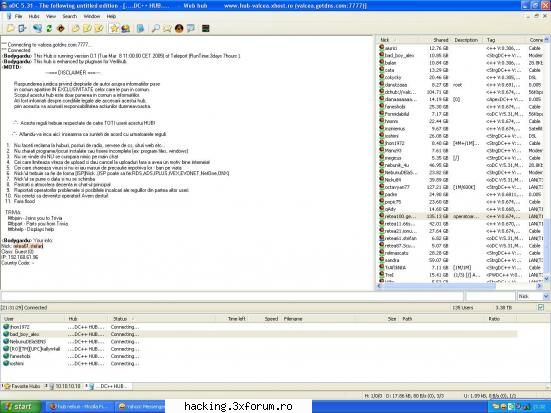The height and width of the screenshot is (413, 551).
Task: Open the Help menu
Action: (x=111, y=16)
